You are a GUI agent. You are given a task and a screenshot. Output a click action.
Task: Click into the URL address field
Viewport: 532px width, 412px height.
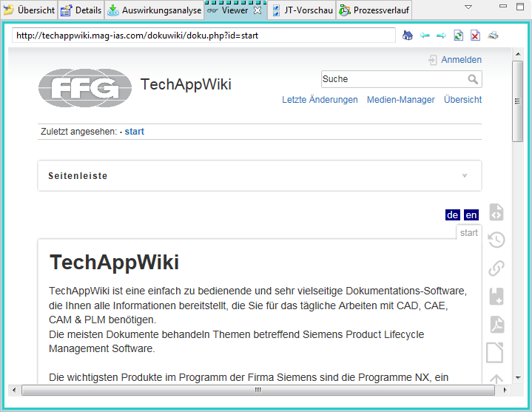tap(203, 36)
